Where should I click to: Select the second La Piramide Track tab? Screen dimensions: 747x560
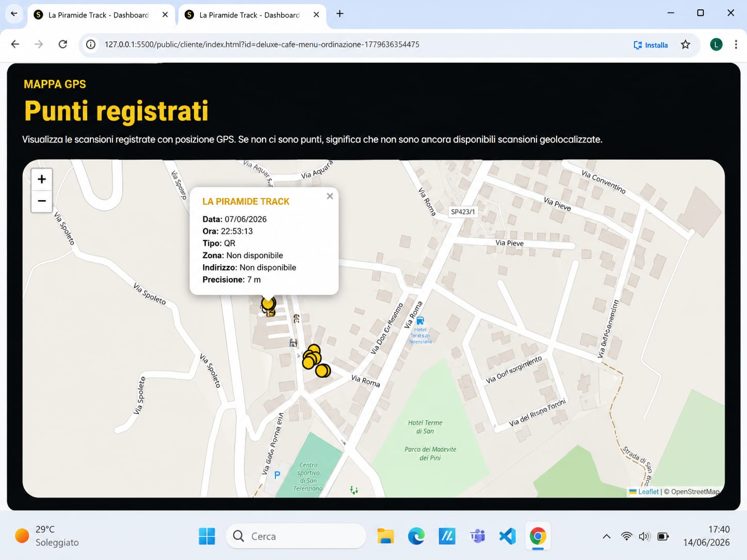point(252,15)
